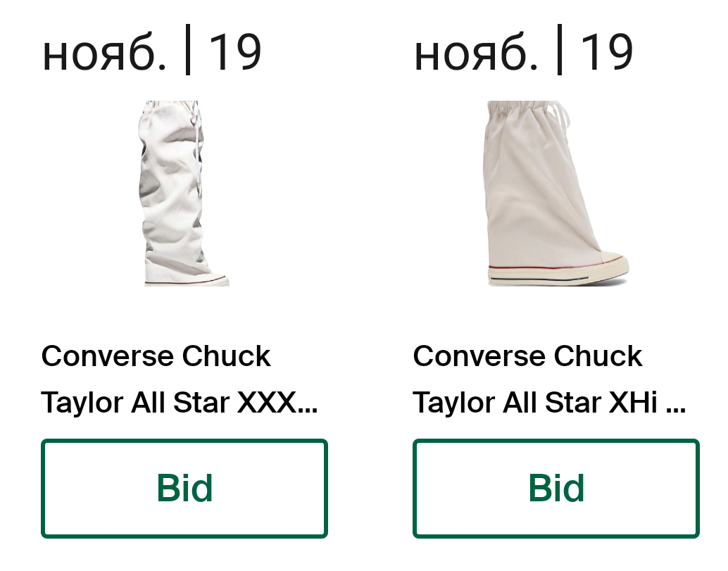The height and width of the screenshot is (571, 728).
Task: Open the wide canvas boot thumbnail on right
Action: tap(556, 193)
